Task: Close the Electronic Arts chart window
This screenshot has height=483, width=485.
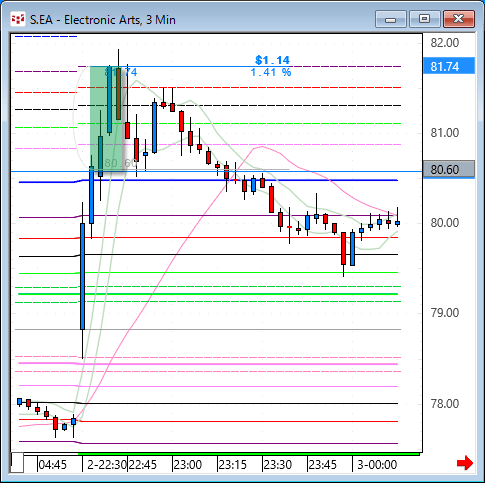Action: (x=459, y=19)
